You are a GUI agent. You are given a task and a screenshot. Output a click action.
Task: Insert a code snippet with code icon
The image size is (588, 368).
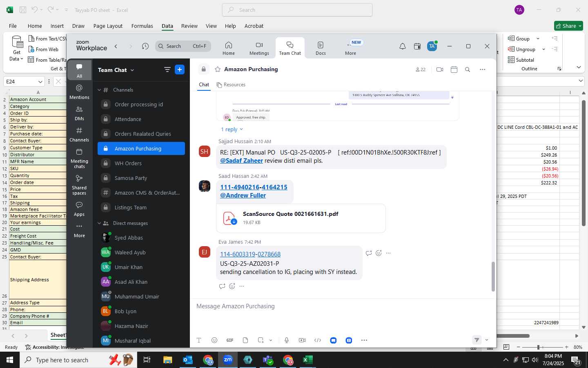pyautogui.click(x=318, y=340)
